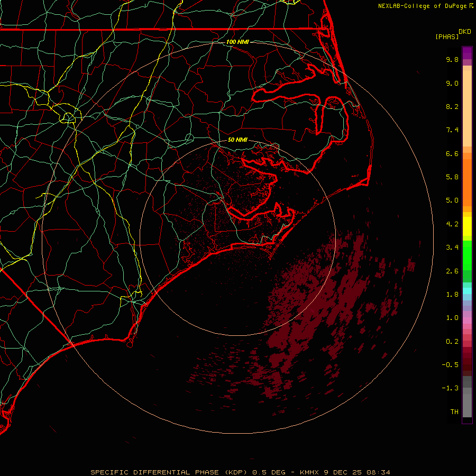Click the bright green segment of color bar

click(467, 255)
